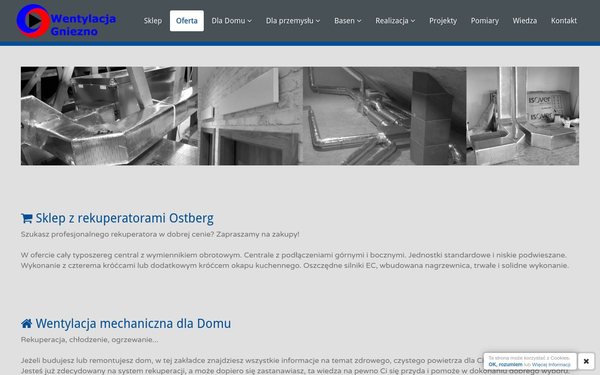Open Więcej informacji cookie link
This screenshot has width=600, height=375.
[x=551, y=365]
